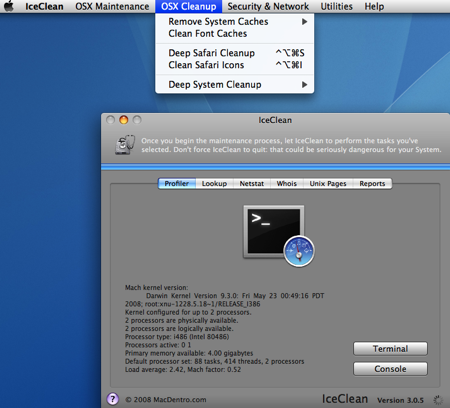Click the Load average: 2.42 line
This screenshot has width=450, height=408.
(183, 369)
